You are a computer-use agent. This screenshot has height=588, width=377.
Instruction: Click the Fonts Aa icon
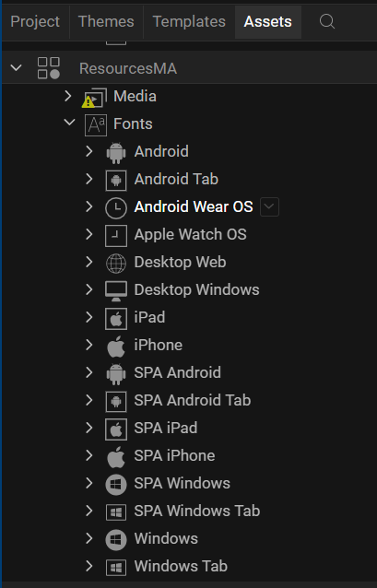[x=96, y=125]
